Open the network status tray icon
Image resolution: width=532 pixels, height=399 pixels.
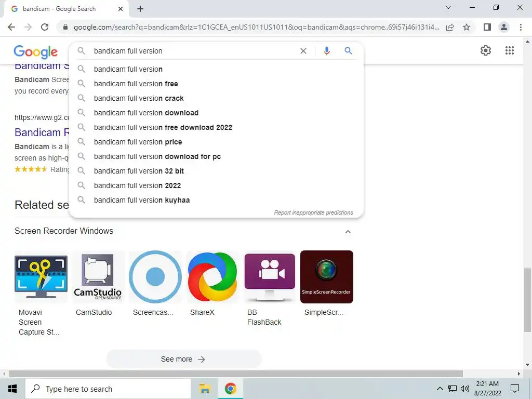(x=453, y=389)
